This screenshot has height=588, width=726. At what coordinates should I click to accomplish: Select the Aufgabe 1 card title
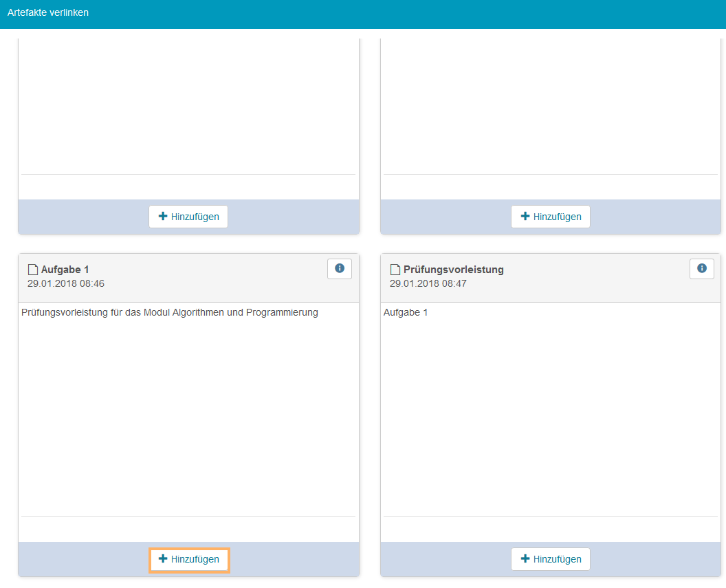pos(65,270)
